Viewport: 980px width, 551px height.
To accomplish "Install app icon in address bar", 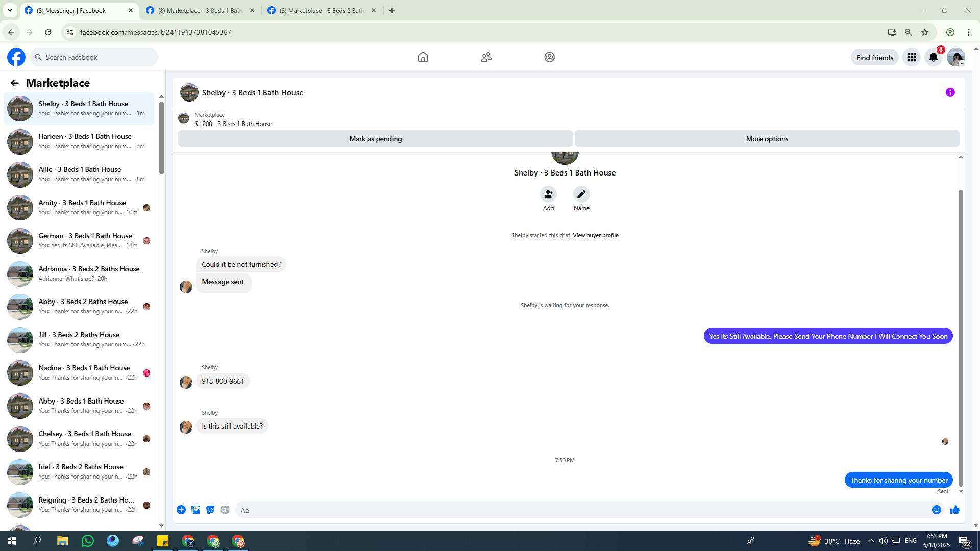I will tap(892, 32).
